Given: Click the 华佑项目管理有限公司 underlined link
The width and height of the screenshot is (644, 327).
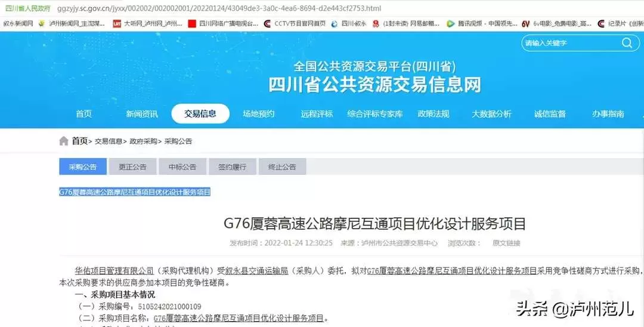Looking at the screenshot, I should pos(114,271).
